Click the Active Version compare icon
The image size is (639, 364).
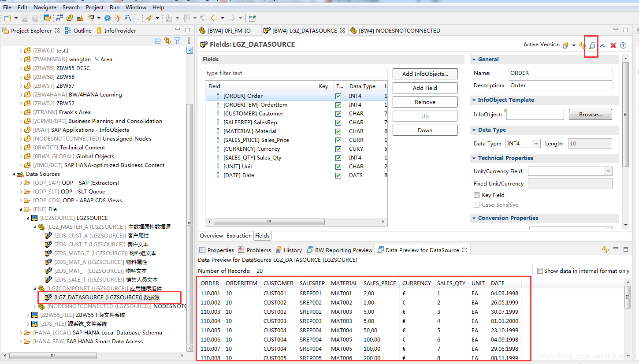[x=566, y=45]
